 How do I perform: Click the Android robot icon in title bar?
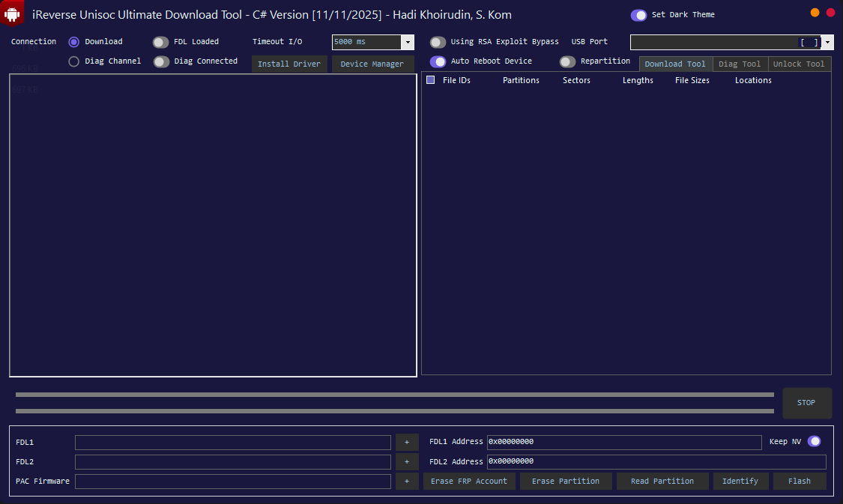(x=12, y=13)
